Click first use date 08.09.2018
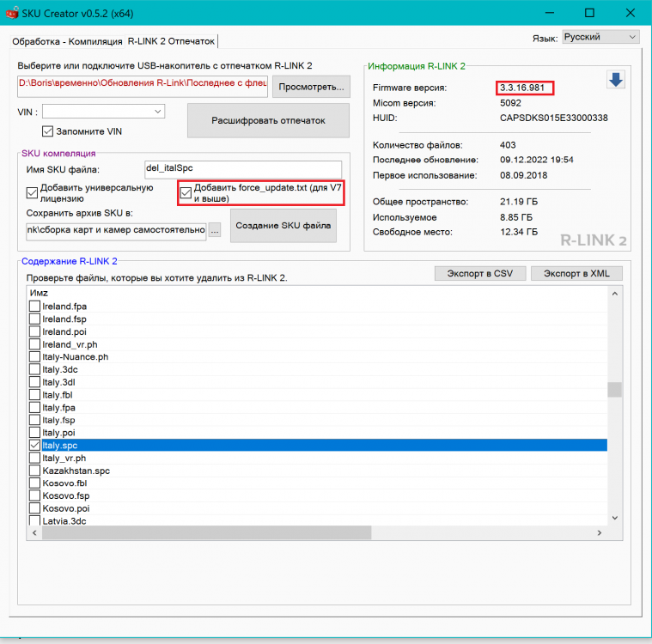 [523, 175]
